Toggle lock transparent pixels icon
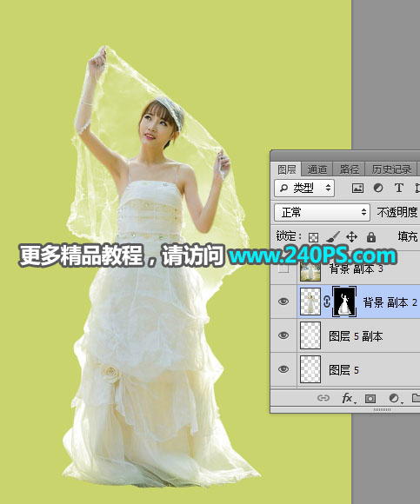 pos(313,237)
